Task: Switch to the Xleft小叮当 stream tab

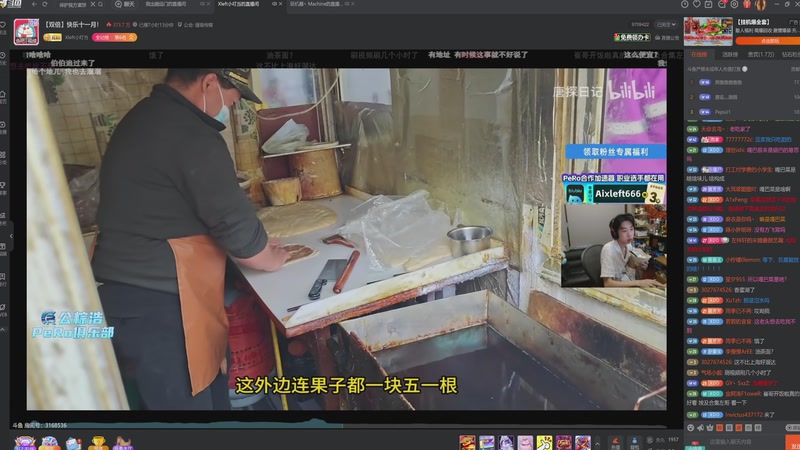Action: (x=238, y=4)
